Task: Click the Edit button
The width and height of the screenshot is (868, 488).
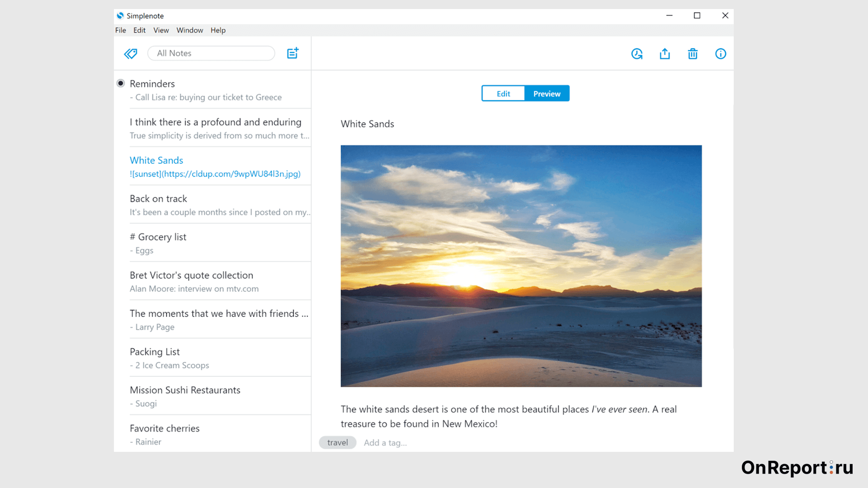Action: pos(503,93)
